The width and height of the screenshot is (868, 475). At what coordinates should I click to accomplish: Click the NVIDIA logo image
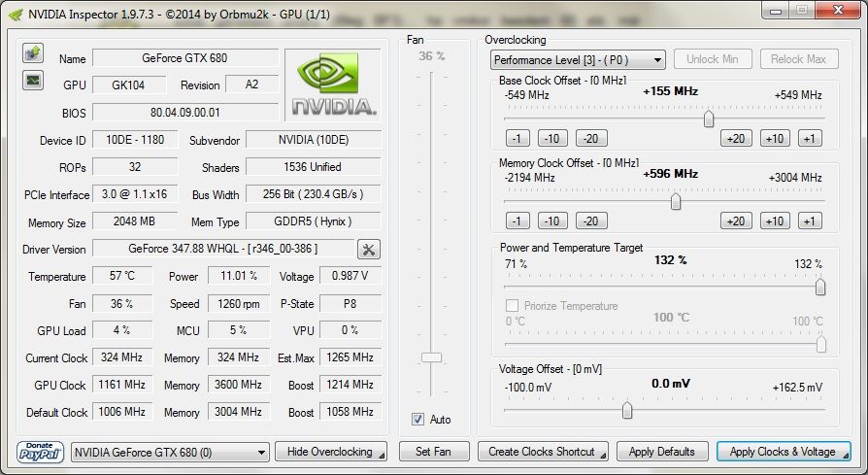pos(334,85)
